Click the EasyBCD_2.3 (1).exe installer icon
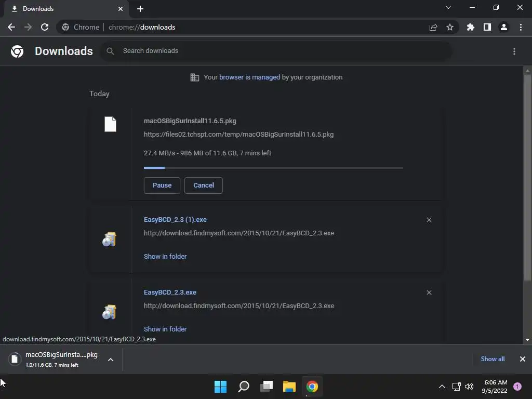The image size is (532, 399). point(109,239)
